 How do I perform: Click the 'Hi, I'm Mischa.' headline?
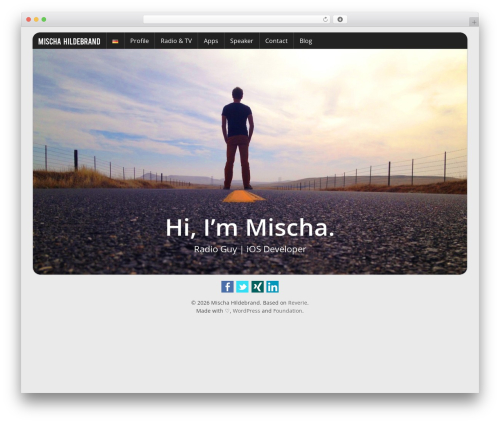250,228
